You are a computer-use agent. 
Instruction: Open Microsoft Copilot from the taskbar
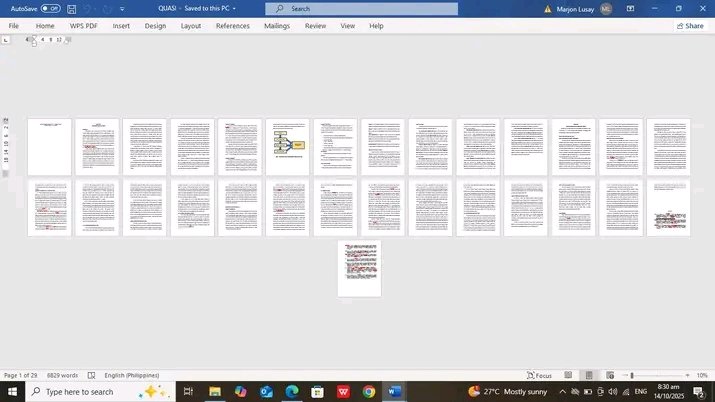tap(240, 392)
